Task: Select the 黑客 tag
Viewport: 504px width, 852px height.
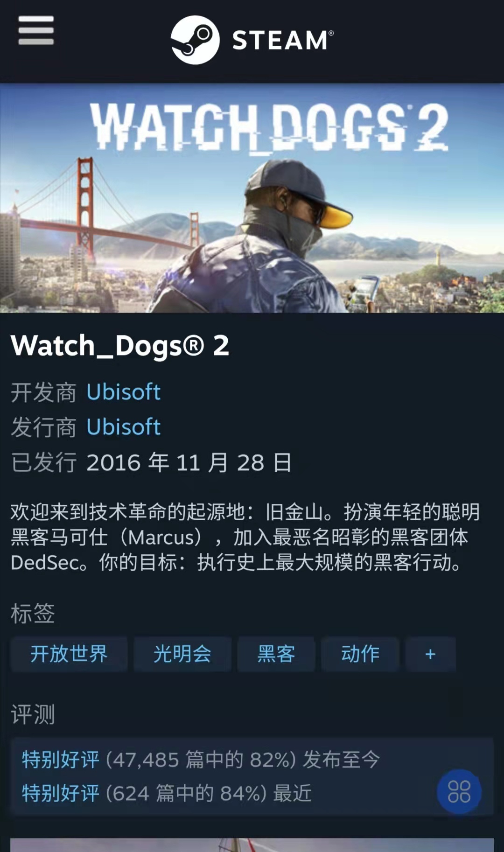Action: pyautogui.click(x=276, y=654)
